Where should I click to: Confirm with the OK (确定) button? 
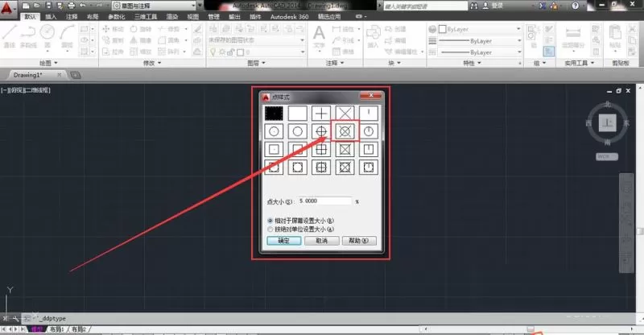click(284, 241)
